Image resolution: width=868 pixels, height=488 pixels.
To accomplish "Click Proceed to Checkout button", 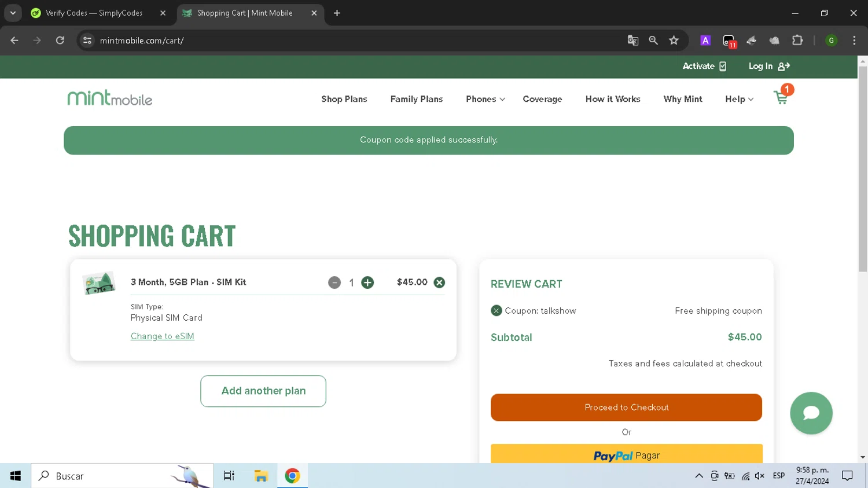I will coord(626,408).
